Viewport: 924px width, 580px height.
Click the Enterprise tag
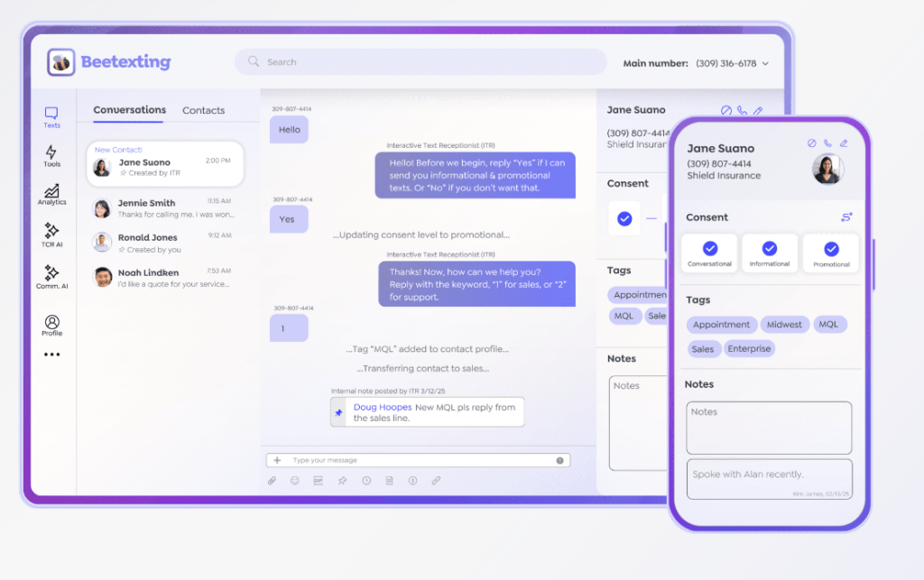749,348
